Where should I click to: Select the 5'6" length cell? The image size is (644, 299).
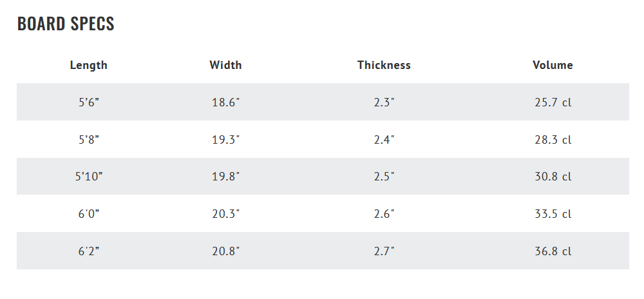[x=89, y=102]
